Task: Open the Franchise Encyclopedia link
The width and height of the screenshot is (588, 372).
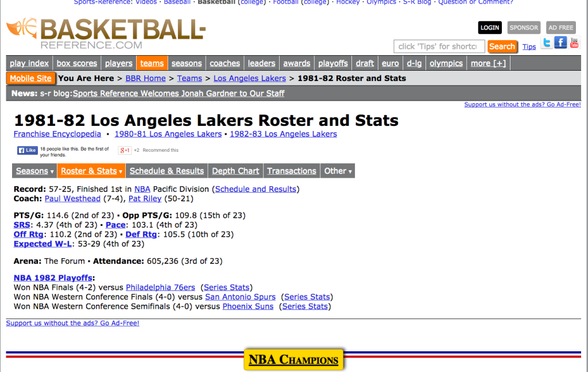Action: [57, 134]
